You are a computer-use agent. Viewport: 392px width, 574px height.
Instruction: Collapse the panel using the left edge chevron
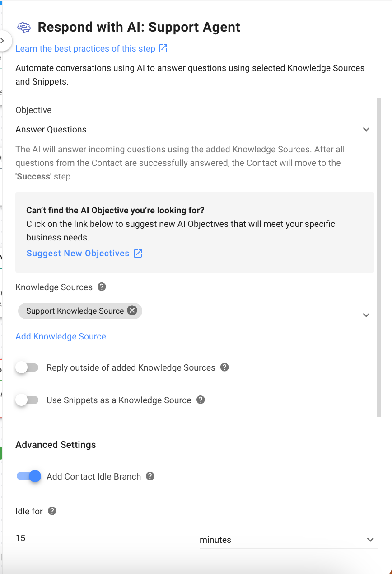coord(1,40)
